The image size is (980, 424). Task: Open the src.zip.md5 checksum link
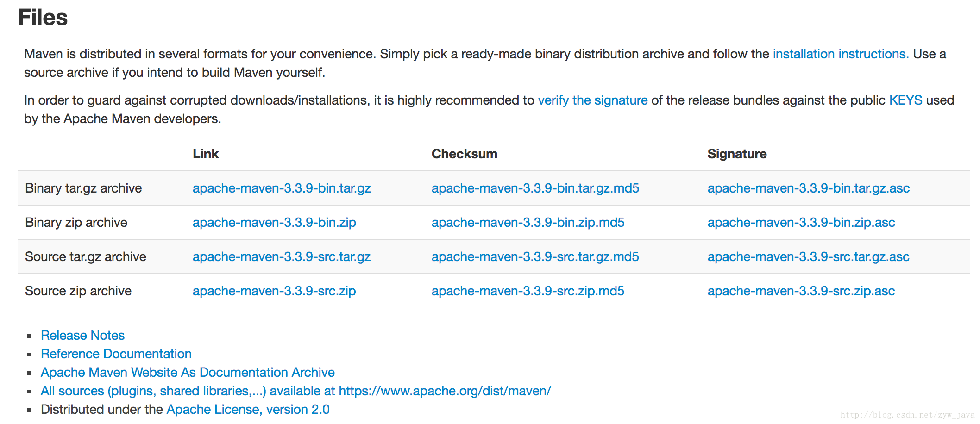coord(528,291)
